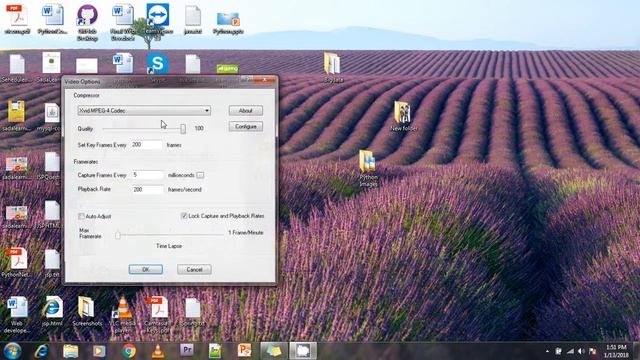Show hidden system tray icons
The height and width of the screenshot is (360, 640).
tap(547, 351)
